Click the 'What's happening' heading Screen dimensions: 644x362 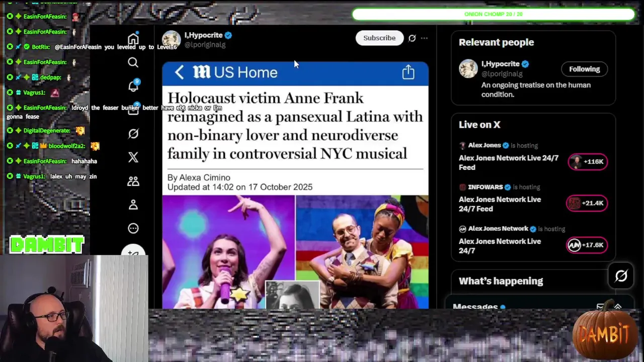[x=501, y=281]
